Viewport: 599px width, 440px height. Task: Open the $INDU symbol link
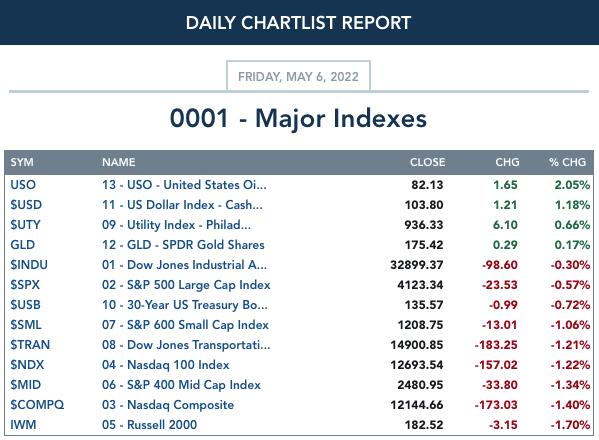click(x=29, y=265)
